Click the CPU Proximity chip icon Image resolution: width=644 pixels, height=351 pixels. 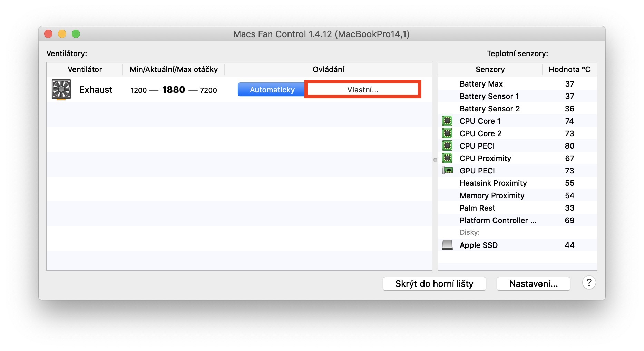tap(447, 158)
